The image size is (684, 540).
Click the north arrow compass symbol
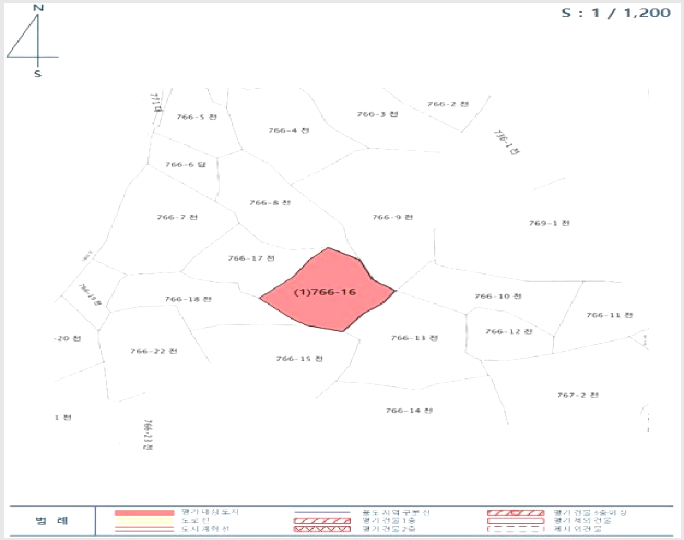[35, 41]
